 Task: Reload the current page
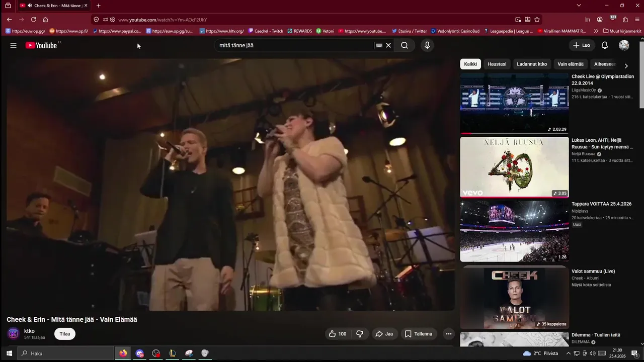tap(33, 20)
